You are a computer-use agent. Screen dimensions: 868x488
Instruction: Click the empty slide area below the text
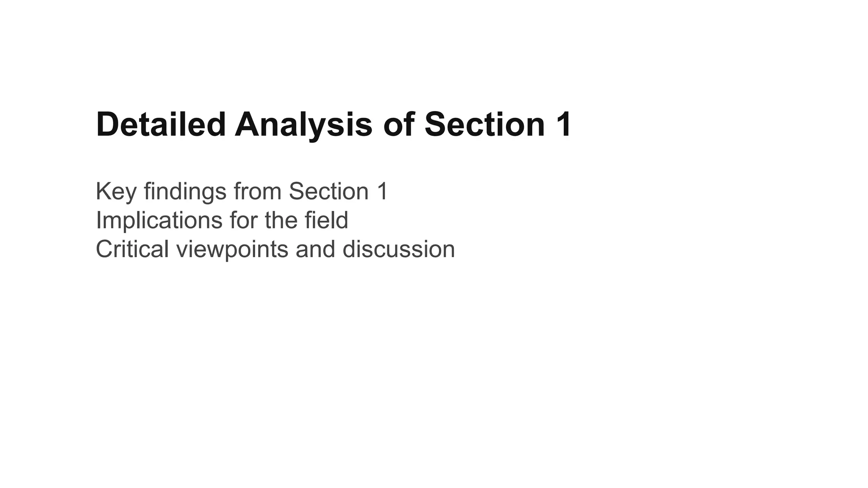point(434,373)
